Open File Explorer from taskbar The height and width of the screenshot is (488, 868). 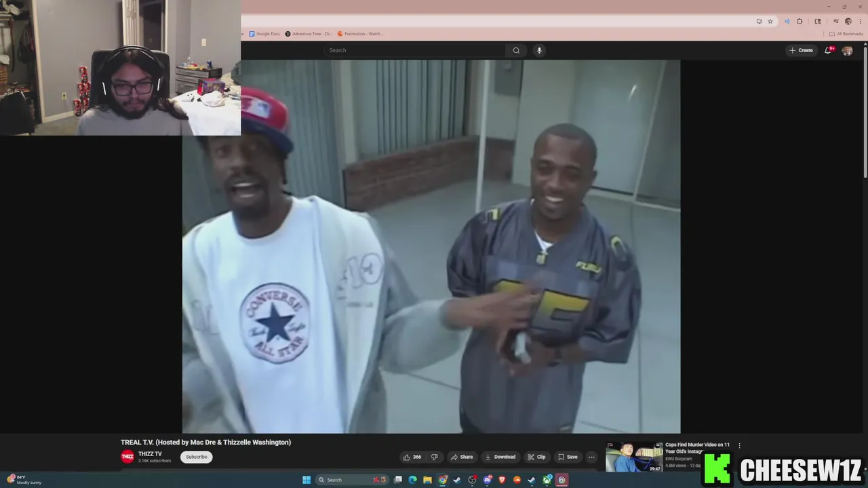[428, 480]
